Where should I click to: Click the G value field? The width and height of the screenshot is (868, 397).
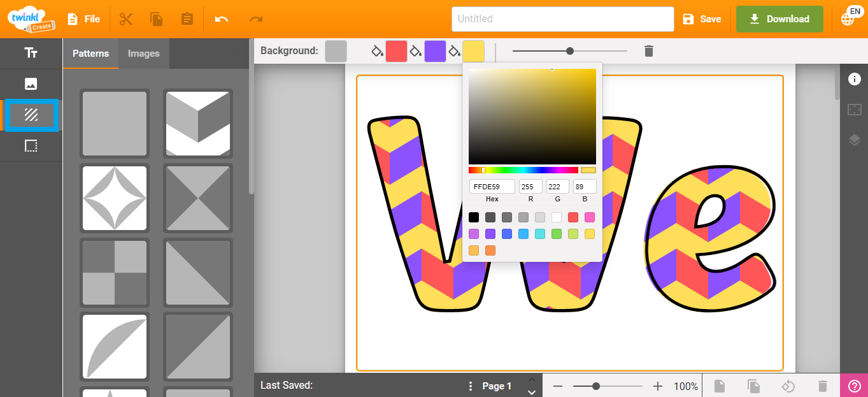[x=558, y=187]
